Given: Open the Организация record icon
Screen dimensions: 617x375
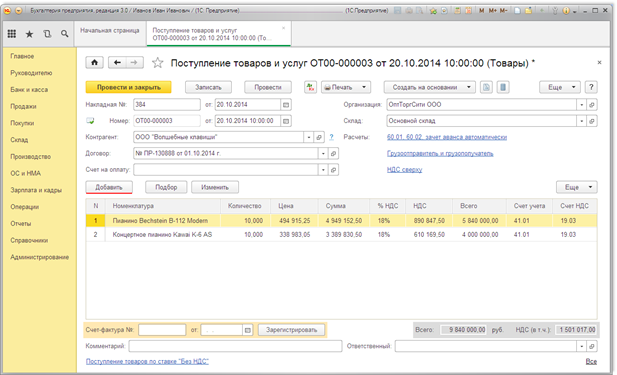Looking at the screenshot, I should coord(592,105).
